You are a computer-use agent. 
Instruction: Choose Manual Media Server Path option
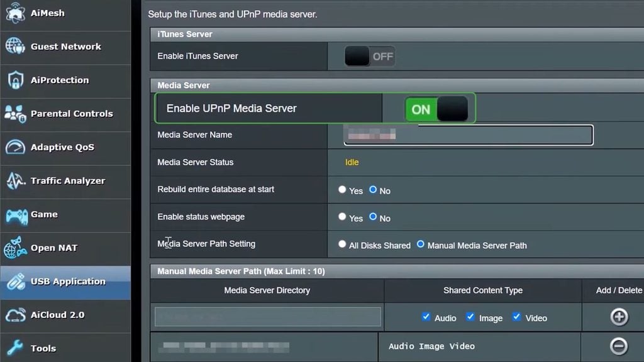click(x=420, y=244)
